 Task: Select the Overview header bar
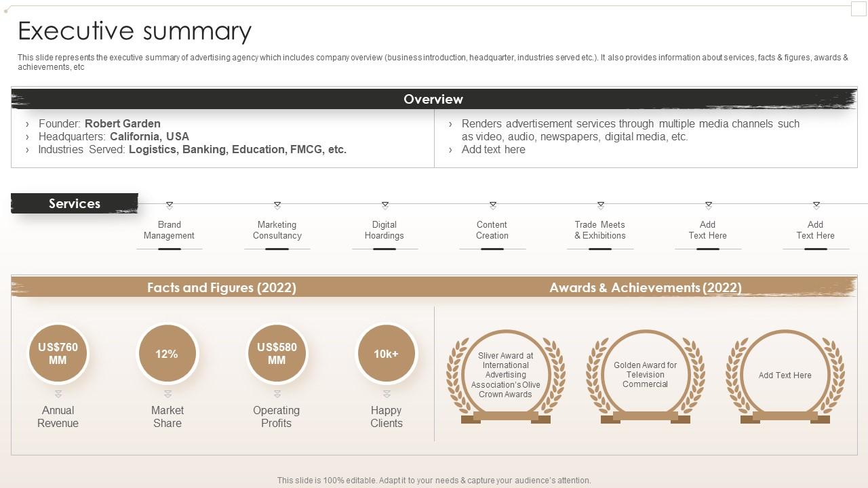(433, 99)
